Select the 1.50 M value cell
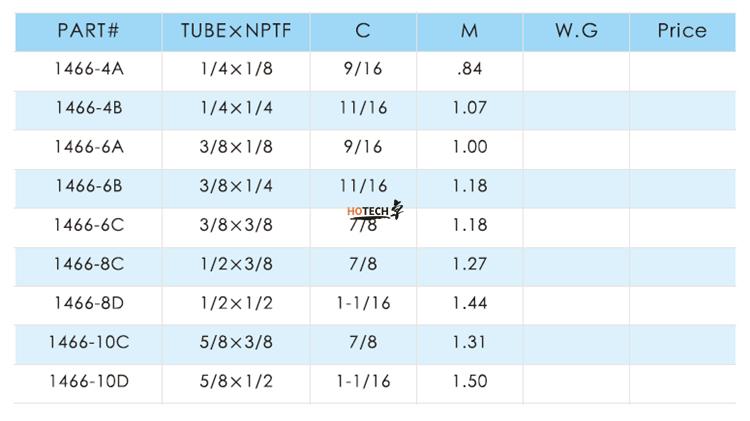This screenshot has width=750, height=421. pos(469,381)
